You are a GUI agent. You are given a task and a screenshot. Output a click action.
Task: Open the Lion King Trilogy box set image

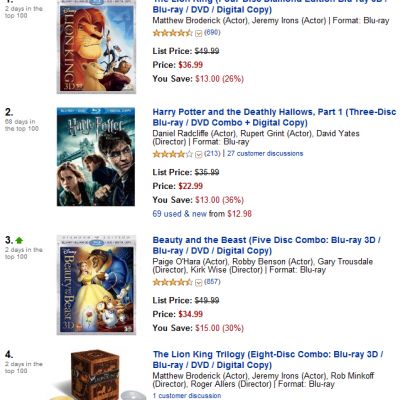pos(98,375)
